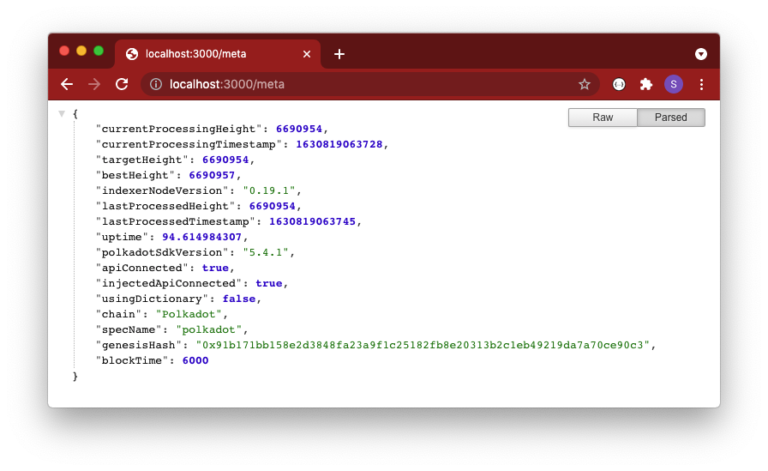Click the chain value "Polkadot"
The width and height of the screenshot is (768, 471).
(189, 314)
